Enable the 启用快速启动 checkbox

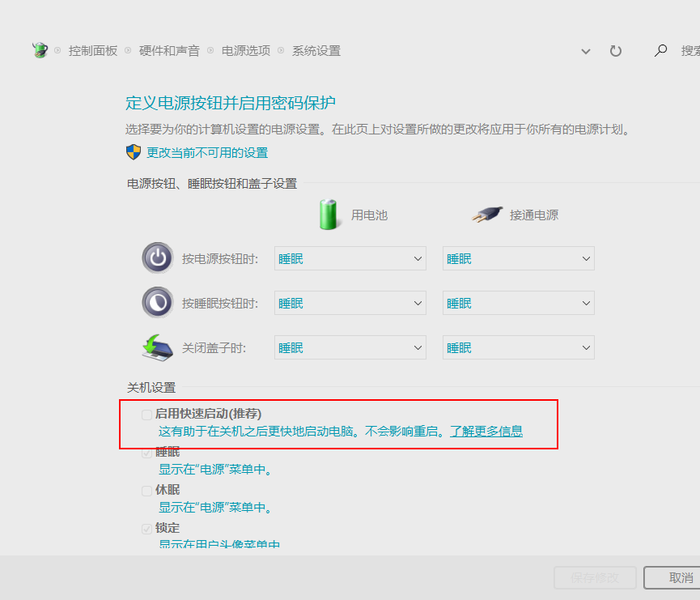(x=146, y=414)
